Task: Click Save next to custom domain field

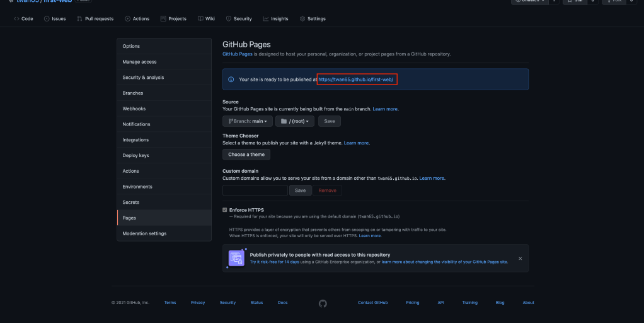Action: pyautogui.click(x=301, y=190)
